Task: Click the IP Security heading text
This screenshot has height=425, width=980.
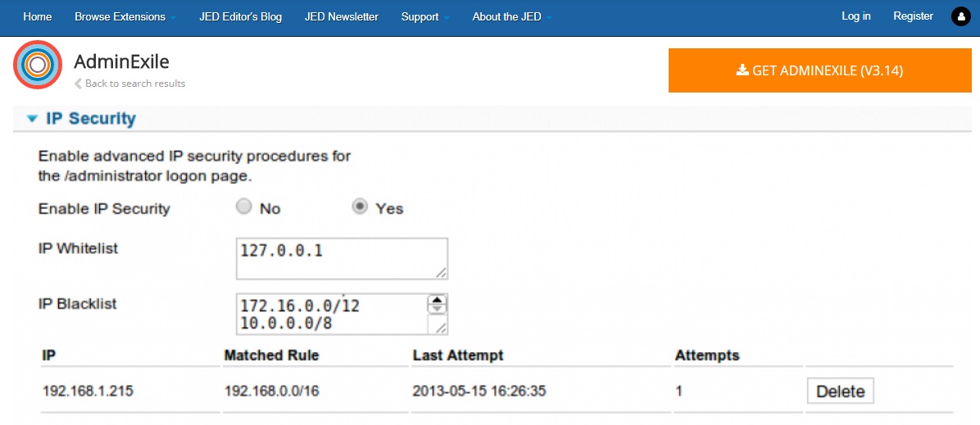Action: tap(91, 119)
